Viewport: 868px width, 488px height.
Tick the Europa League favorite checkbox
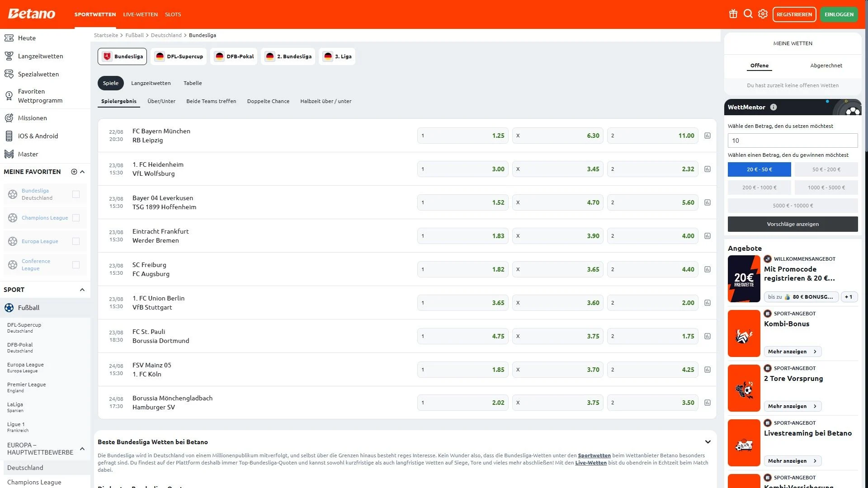76,241
